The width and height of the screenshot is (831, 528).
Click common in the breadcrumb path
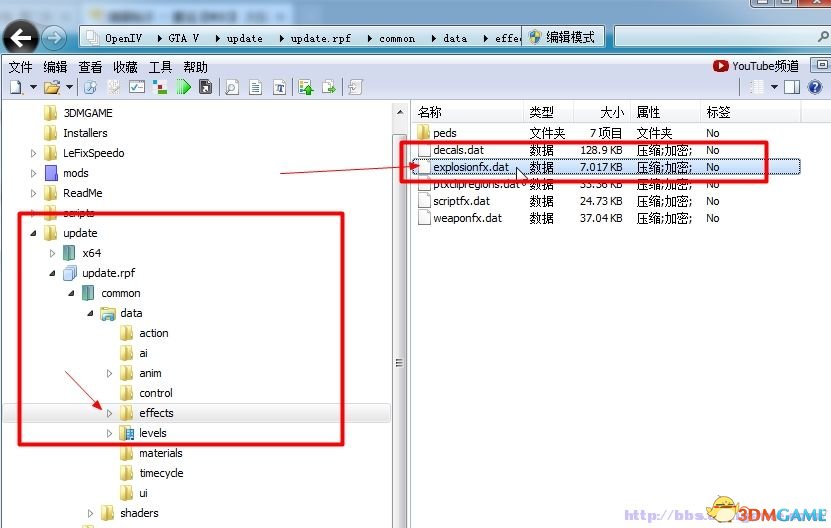tap(397, 38)
